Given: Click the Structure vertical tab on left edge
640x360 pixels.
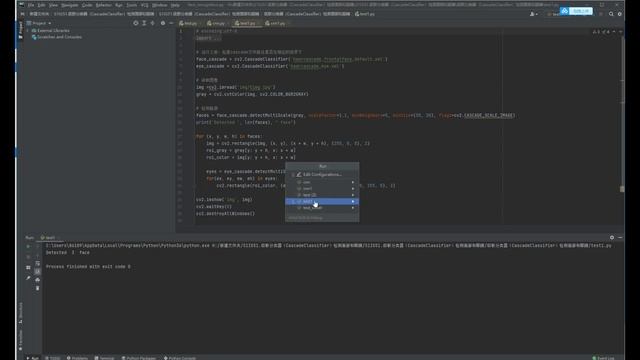Looking at the screenshot, I should (x=20, y=313).
